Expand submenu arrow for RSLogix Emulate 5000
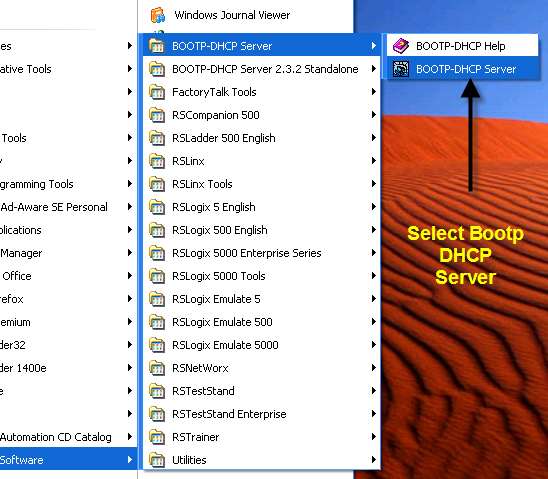Image resolution: width=548 pixels, height=479 pixels. [374, 345]
